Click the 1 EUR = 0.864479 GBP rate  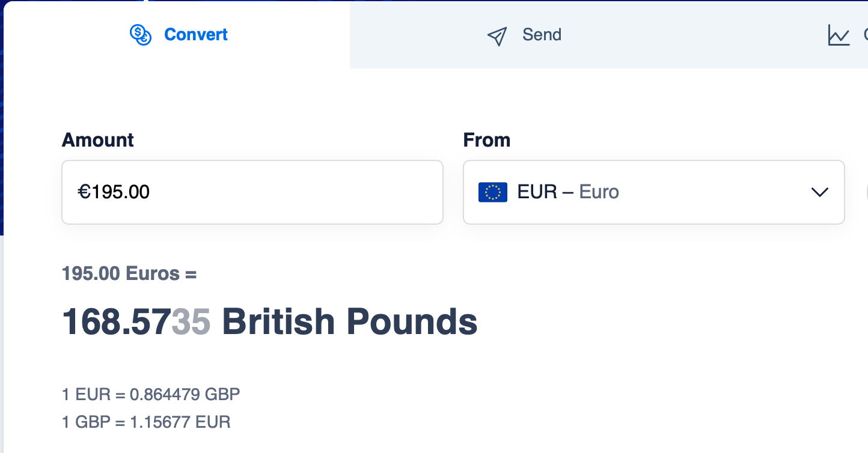click(151, 395)
